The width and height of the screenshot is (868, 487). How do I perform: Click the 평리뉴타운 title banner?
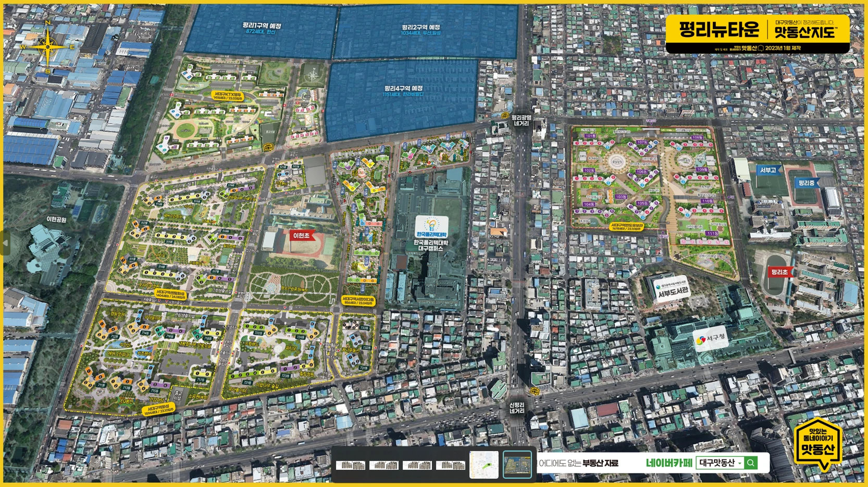coord(719,29)
